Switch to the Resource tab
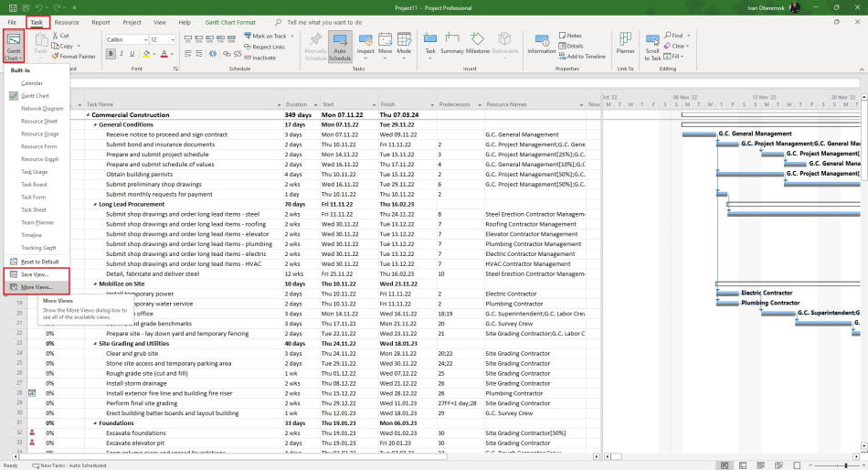 (67, 22)
